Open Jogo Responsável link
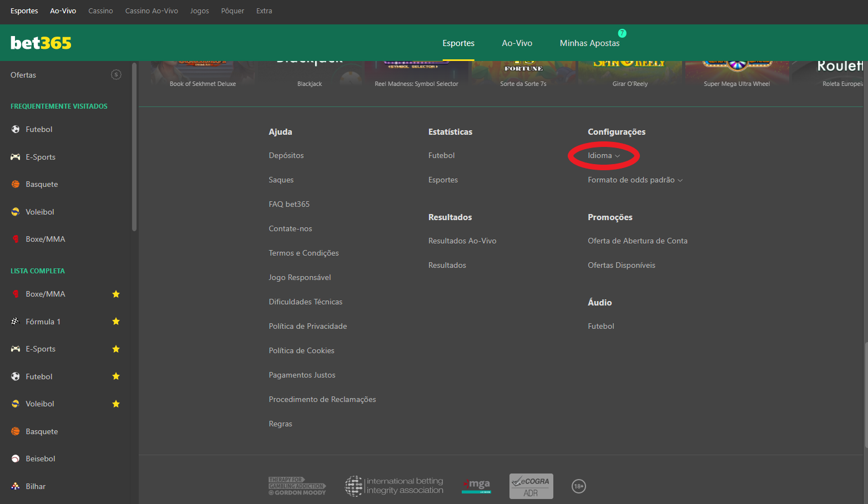The height and width of the screenshot is (504, 868). point(300,277)
